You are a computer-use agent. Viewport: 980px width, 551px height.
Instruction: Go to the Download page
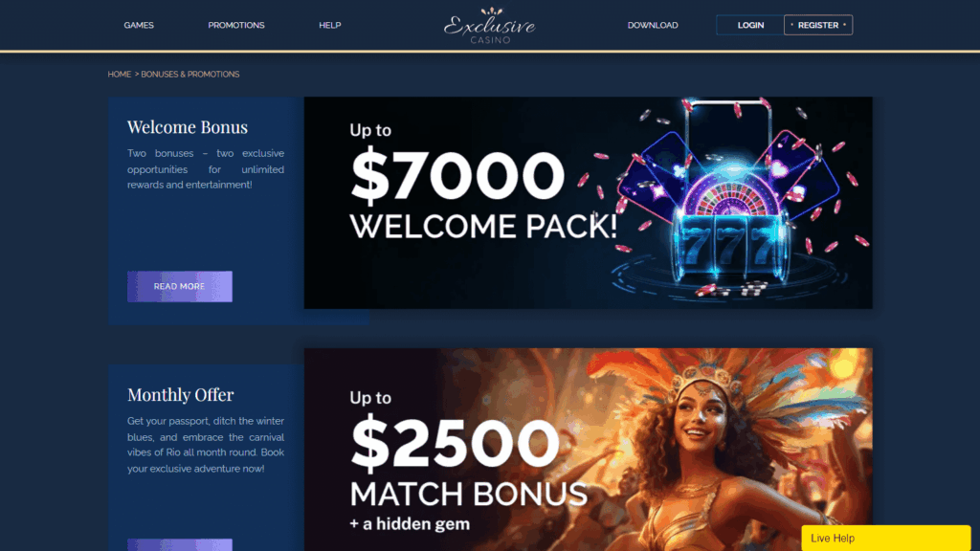[653, 26]
